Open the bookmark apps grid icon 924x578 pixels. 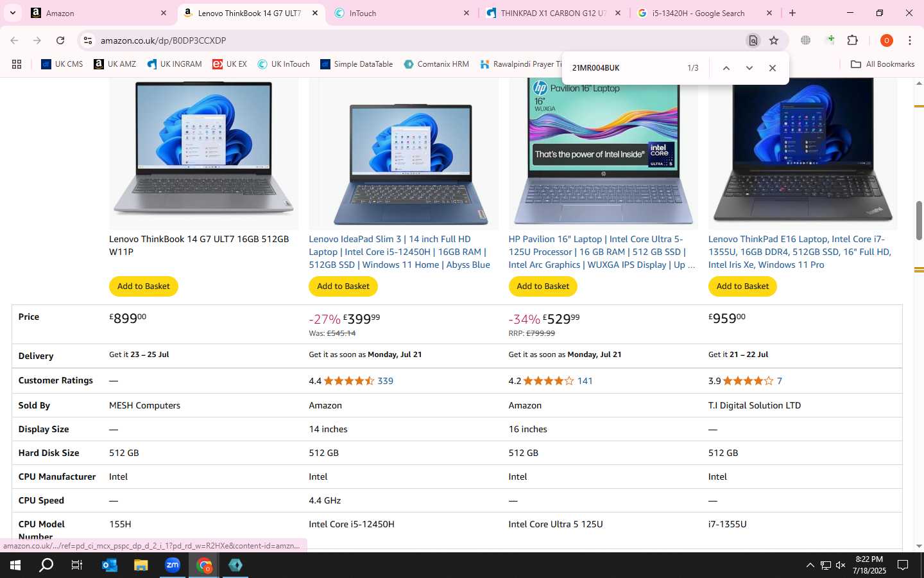[x=17, y=64]
